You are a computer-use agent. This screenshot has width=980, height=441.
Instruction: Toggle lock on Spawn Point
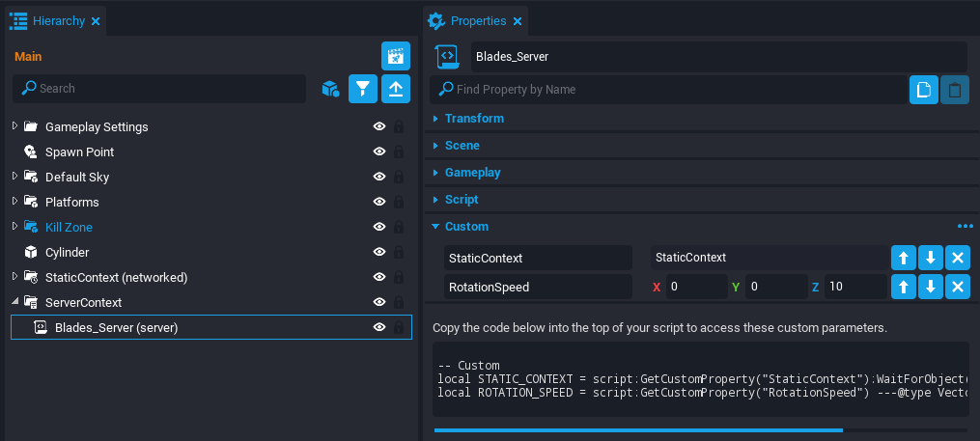point(398,152)
